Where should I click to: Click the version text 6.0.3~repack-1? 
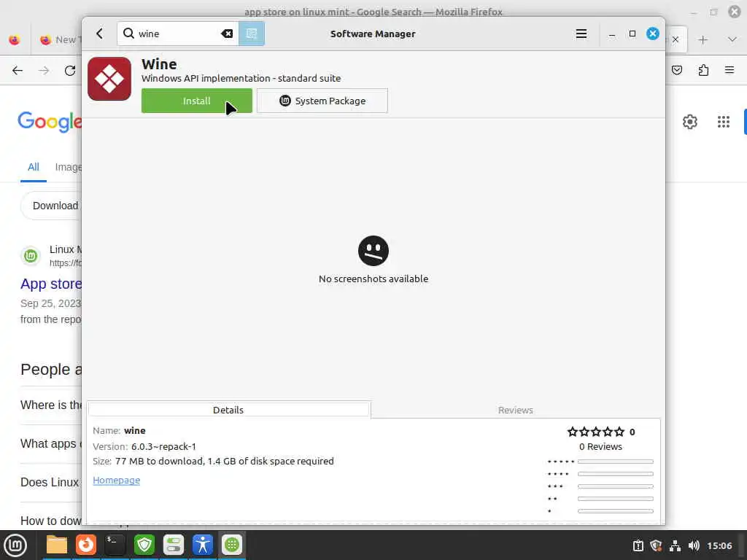point(163,447)
